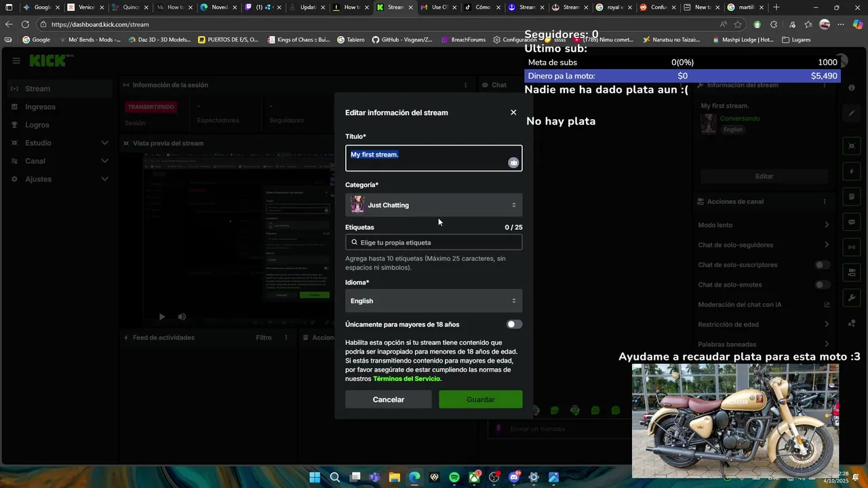This screenshot has height=488, width=868.
Task: Toggle Chat de solo-emotes
Action: (822, 285)
